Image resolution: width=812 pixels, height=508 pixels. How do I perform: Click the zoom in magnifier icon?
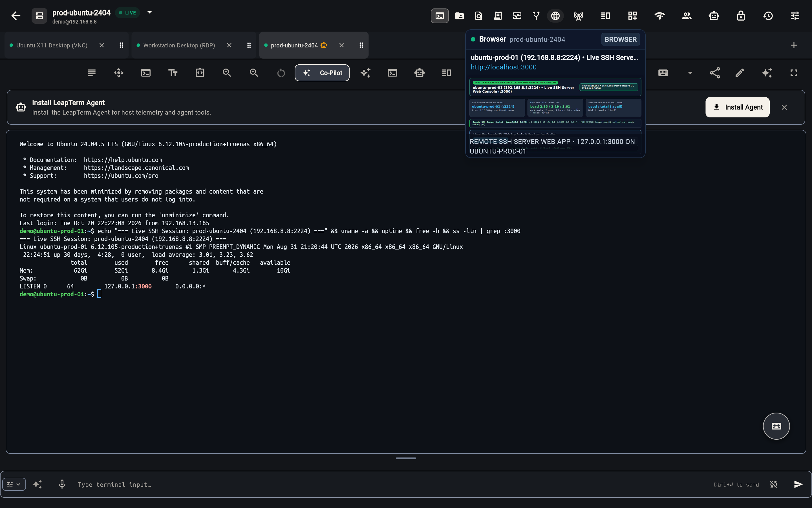[x=254, y=73]
